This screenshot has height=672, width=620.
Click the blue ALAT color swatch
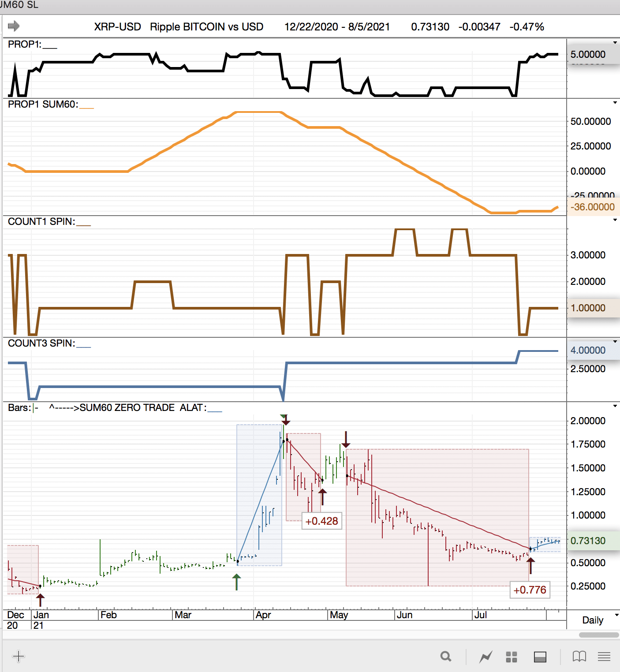click(215, 411)
